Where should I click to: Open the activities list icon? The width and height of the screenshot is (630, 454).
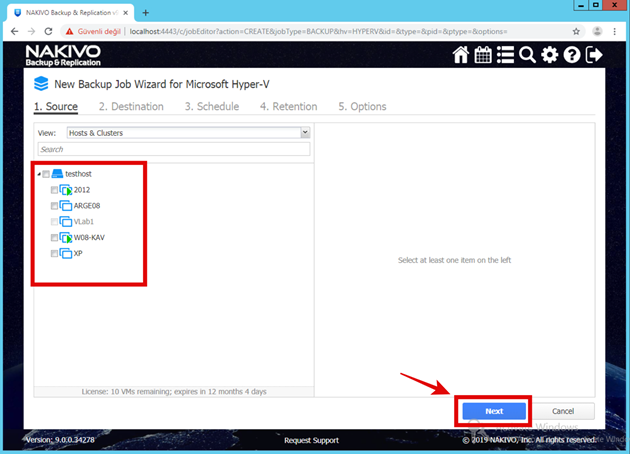click(505, 55)
